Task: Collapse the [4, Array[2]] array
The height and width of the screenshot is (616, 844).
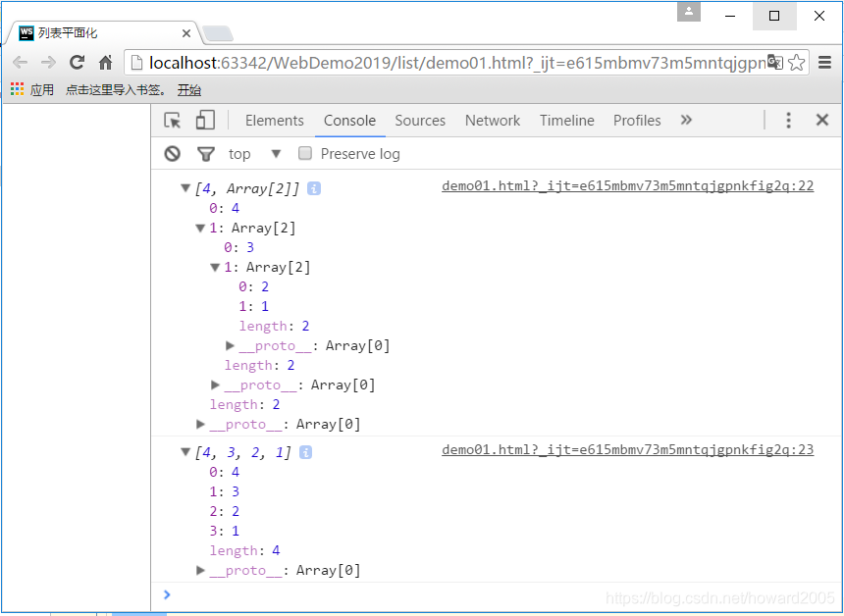Action: pos(185,187)
